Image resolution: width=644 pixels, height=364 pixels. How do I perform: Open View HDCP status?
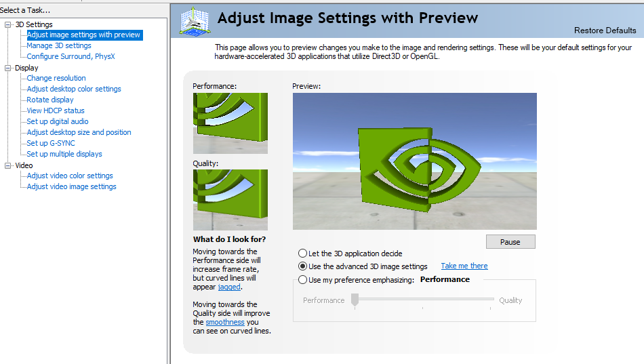56,110
